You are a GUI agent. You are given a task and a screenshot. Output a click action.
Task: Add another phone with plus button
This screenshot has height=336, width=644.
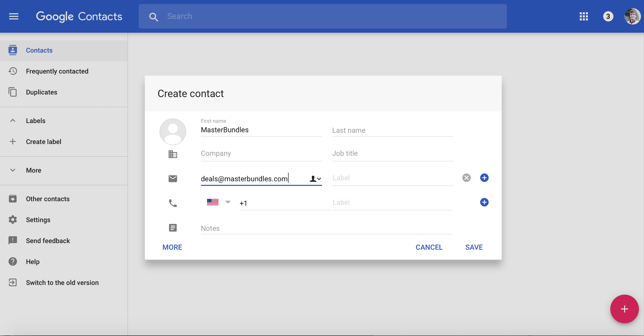[x=484, y=202]
